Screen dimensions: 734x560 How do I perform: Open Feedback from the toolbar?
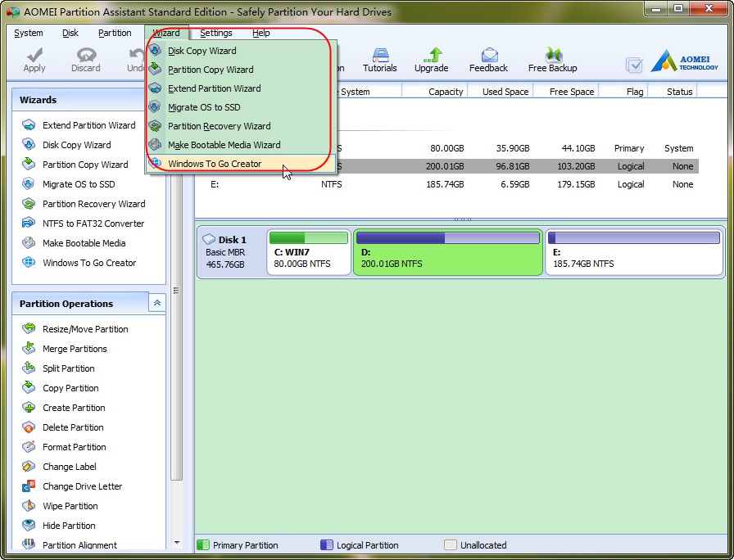tap(488, 60)
